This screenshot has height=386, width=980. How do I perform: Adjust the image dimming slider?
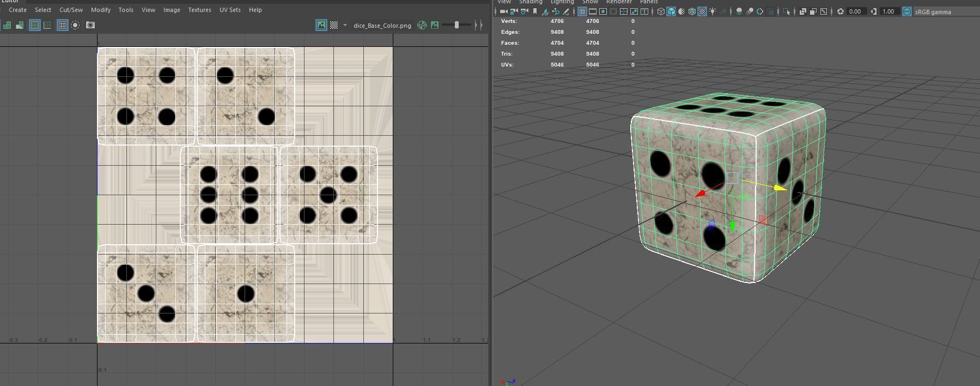tap(456, 25)
